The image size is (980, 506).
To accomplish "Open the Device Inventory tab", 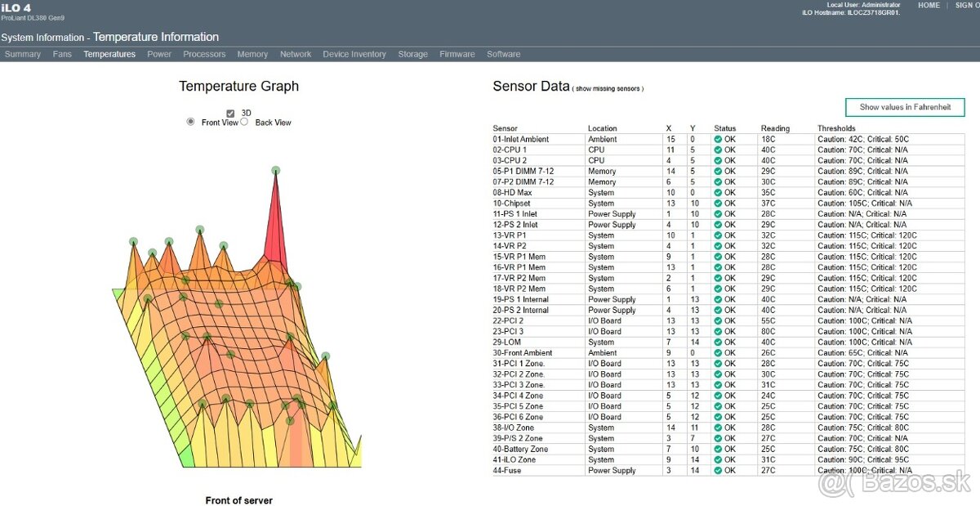I will click(354, 54).
